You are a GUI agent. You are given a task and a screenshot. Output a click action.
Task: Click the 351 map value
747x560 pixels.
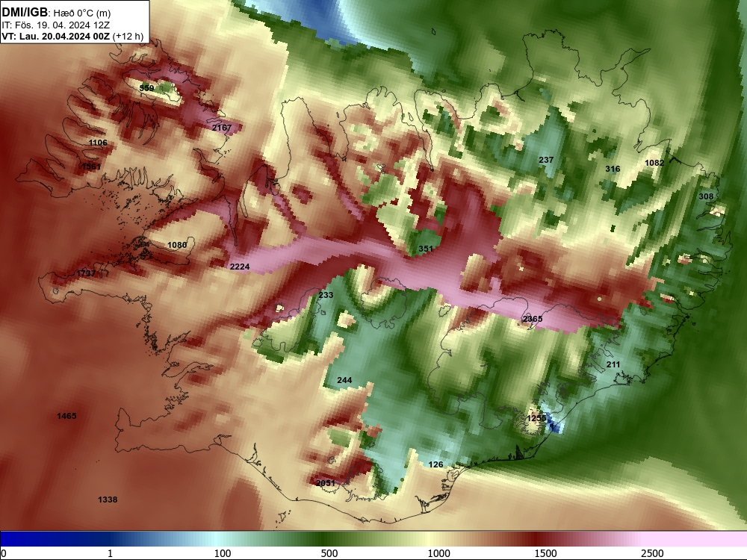coord(426,249)
